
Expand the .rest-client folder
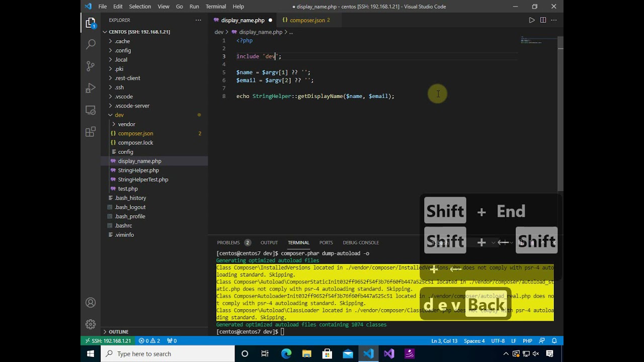coord(154,78)
